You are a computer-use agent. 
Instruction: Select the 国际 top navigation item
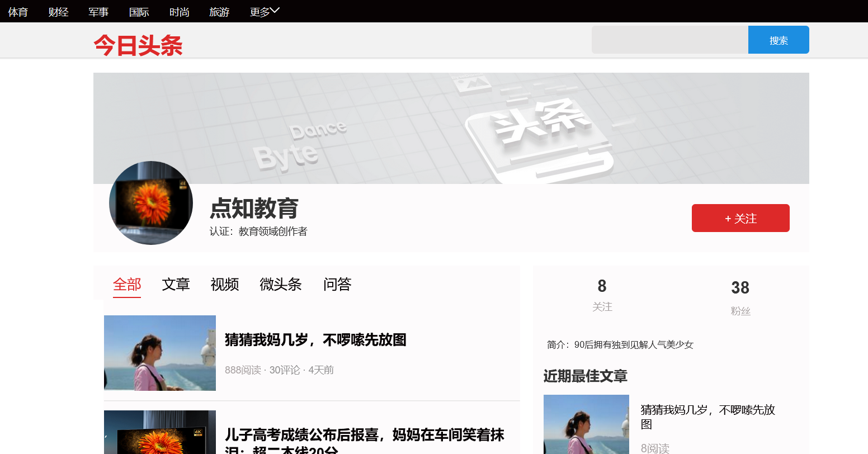pos(139,12)
